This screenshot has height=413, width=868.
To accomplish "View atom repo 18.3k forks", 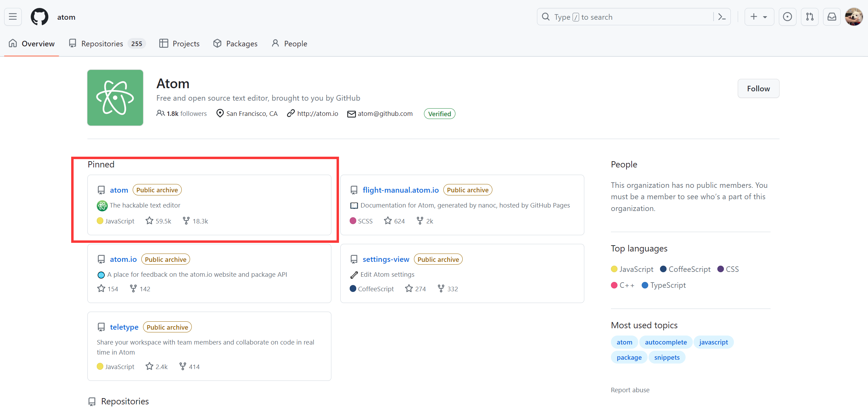I will (x=195, y=221).
